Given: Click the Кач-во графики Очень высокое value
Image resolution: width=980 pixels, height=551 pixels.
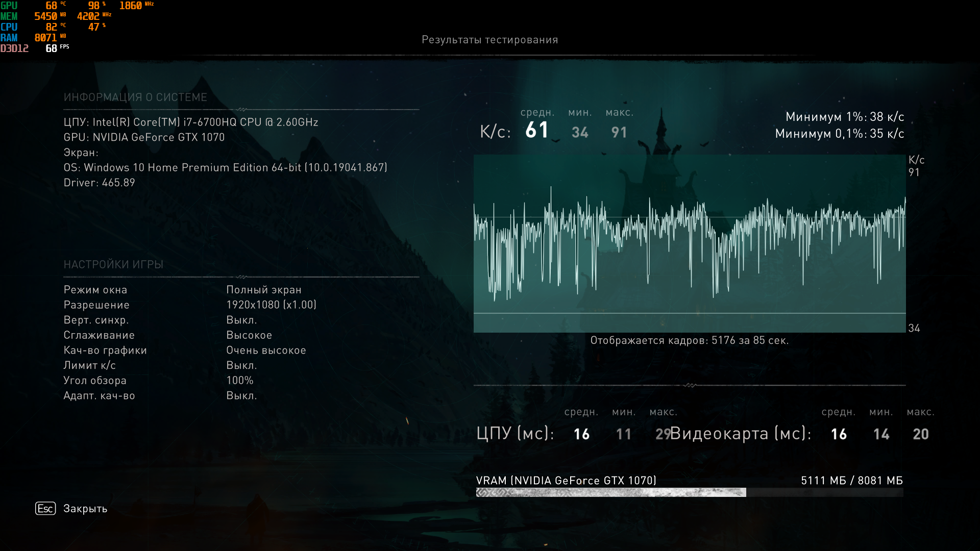Looking at the screenshot, I should pos(266,350).
